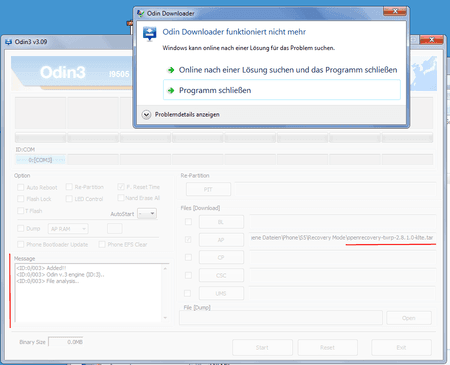The image size is (450, 365).
Task: Click the crash dialog application icon
Action: pyautogui.click(x=149, y=34)
